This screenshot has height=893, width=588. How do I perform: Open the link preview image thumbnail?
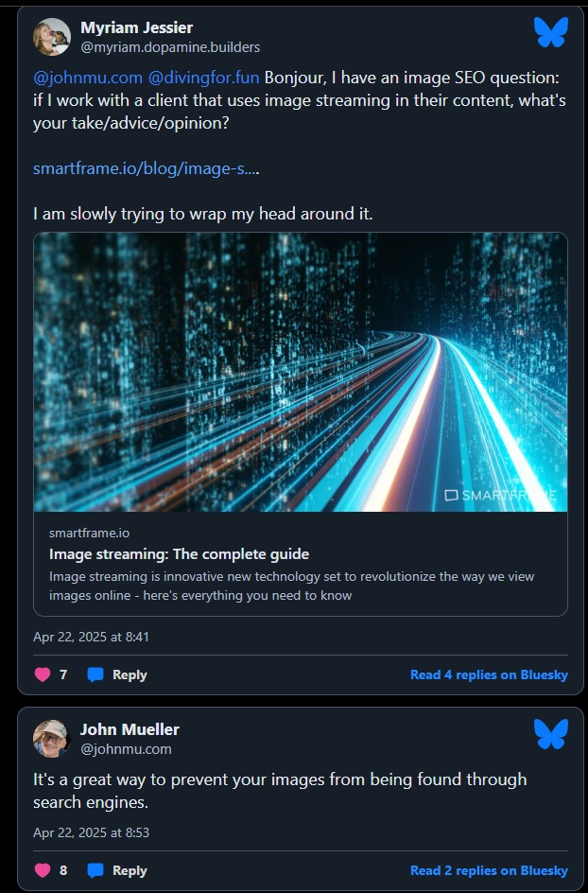pos(301,374)
